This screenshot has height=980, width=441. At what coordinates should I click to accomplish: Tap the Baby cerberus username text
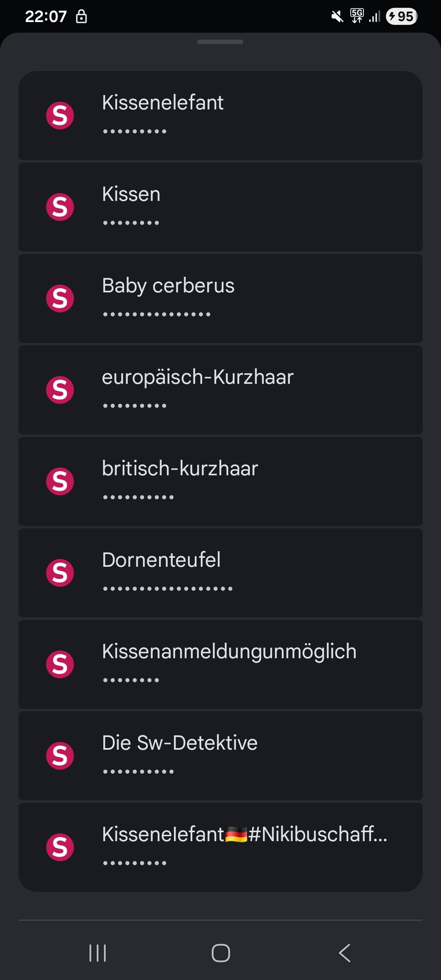168,285
